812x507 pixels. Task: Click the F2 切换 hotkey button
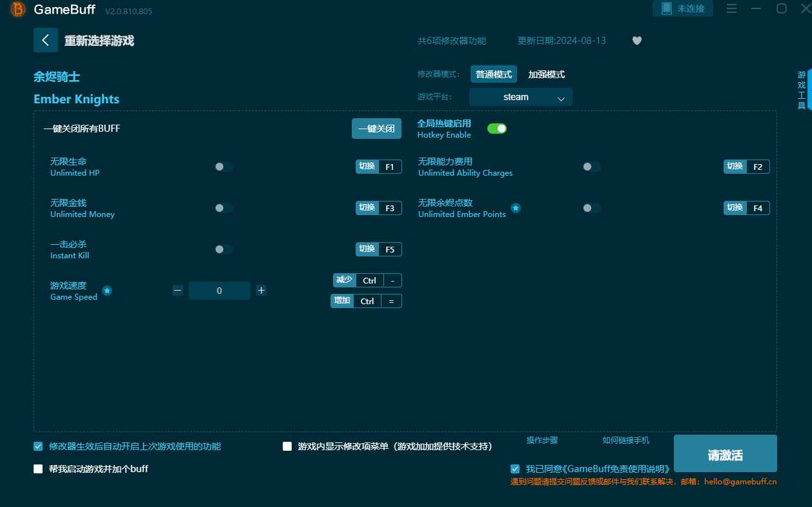pyautogui.click(x=747, y=167)
